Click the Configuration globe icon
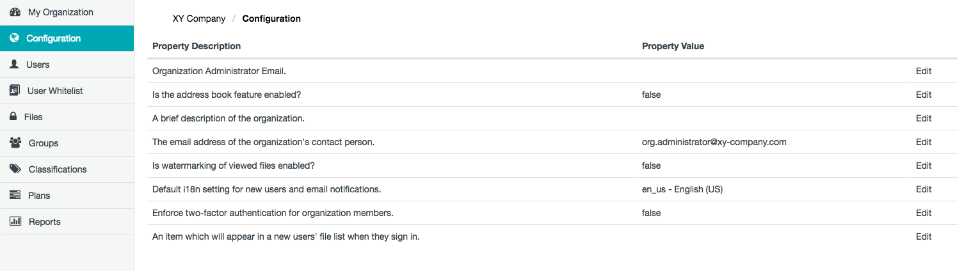 [14, 38]
